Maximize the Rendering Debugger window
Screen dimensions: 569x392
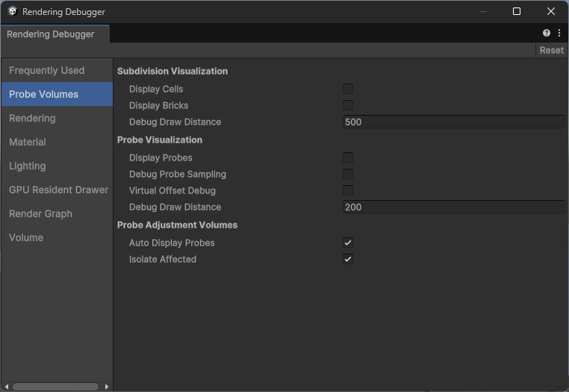(517, 12)
